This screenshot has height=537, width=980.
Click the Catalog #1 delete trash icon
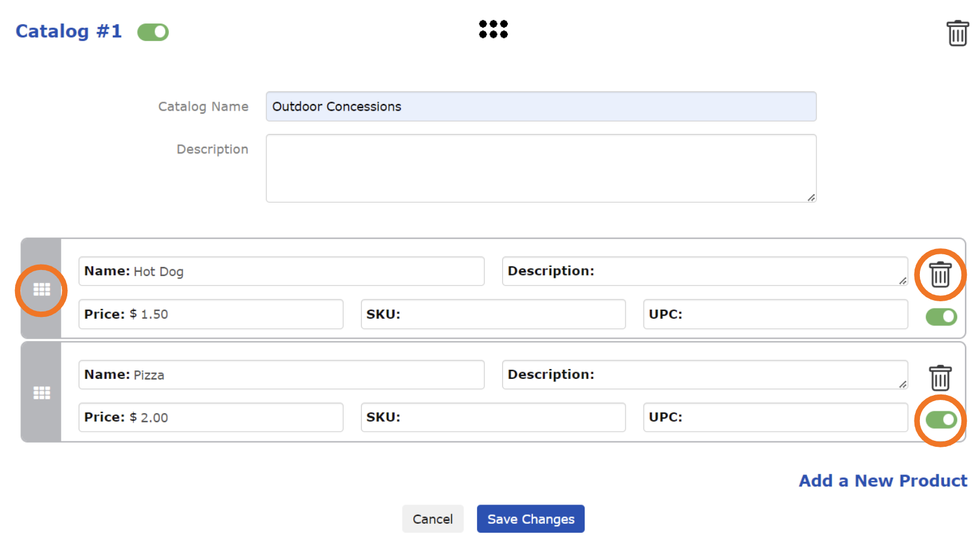tap(957, 33)
